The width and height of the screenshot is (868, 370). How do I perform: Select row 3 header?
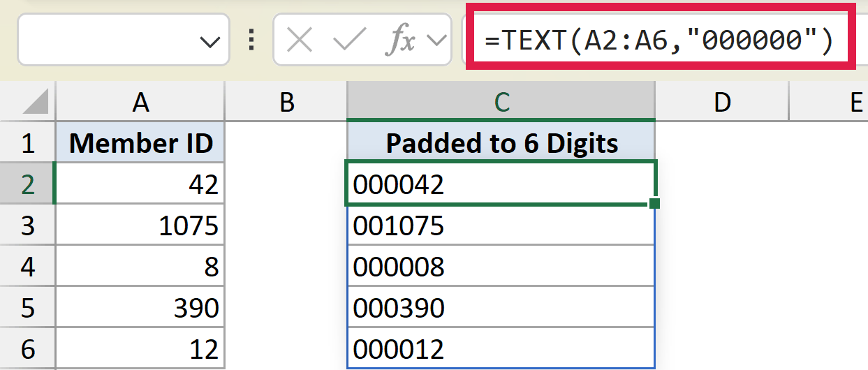27,225
